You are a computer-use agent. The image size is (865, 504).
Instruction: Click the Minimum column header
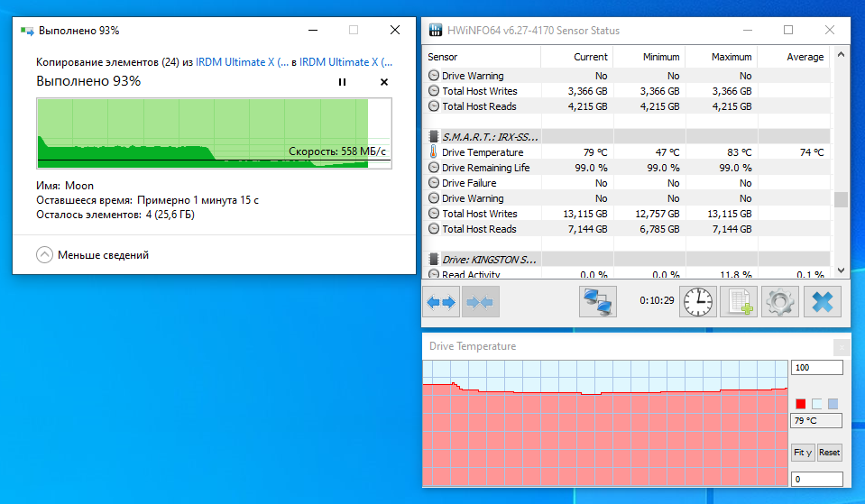click(x=649, y=57)
